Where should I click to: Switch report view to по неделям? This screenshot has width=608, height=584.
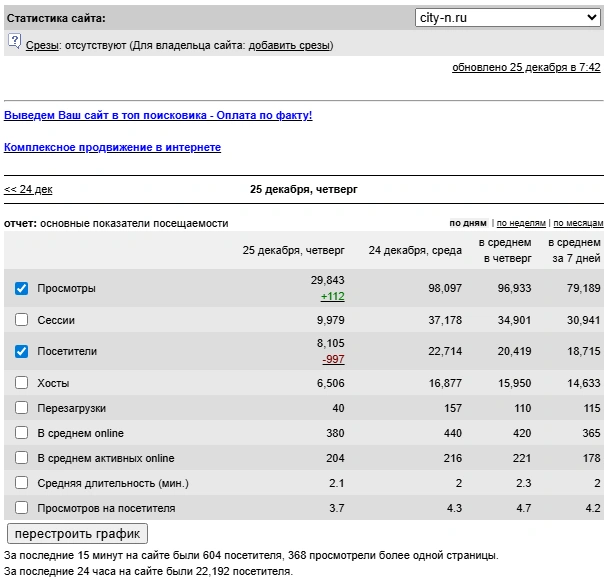[521, 223]
